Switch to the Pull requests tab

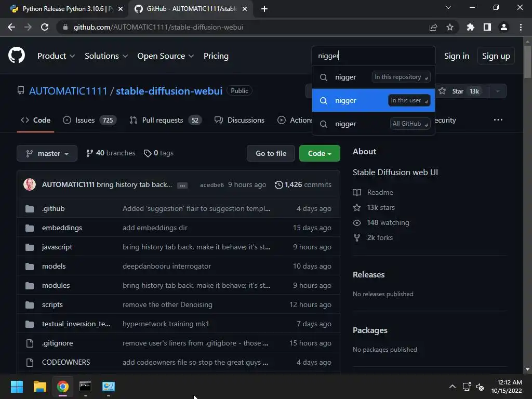(x=166, y=120)
